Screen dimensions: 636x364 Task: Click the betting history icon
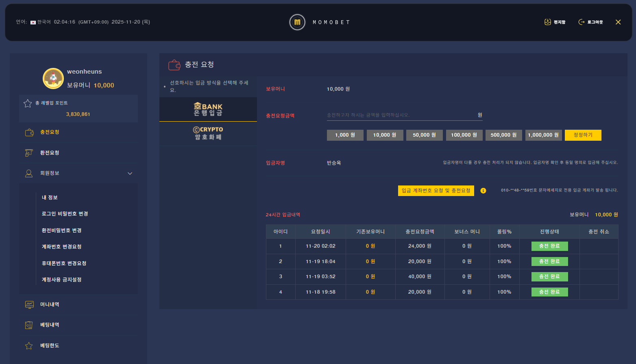coord(29,325)
